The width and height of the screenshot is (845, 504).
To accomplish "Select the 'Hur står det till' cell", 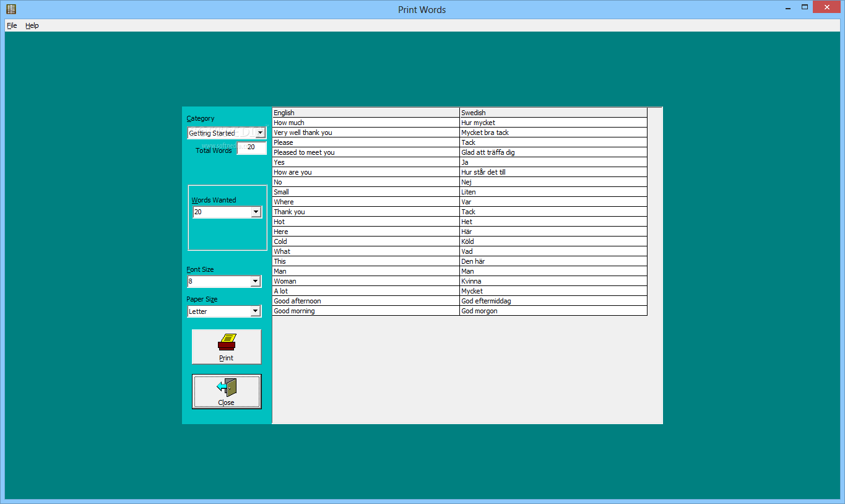I will [553, 172].
